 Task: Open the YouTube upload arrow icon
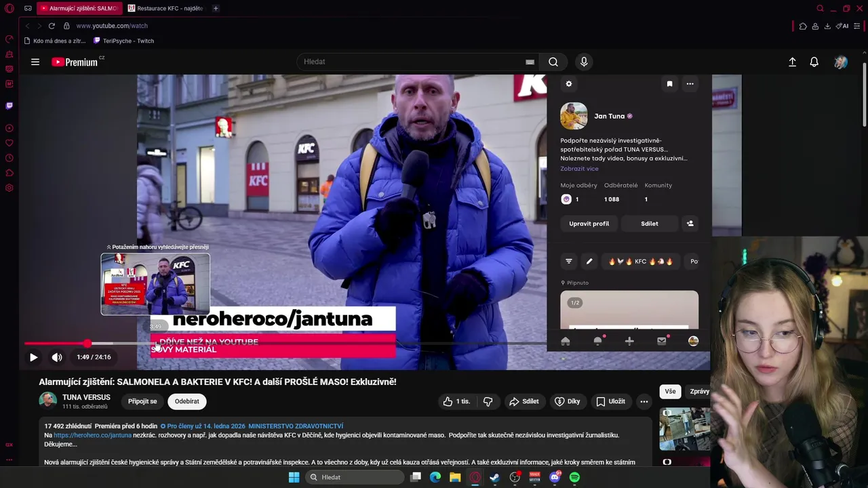(x=792, y=62)
